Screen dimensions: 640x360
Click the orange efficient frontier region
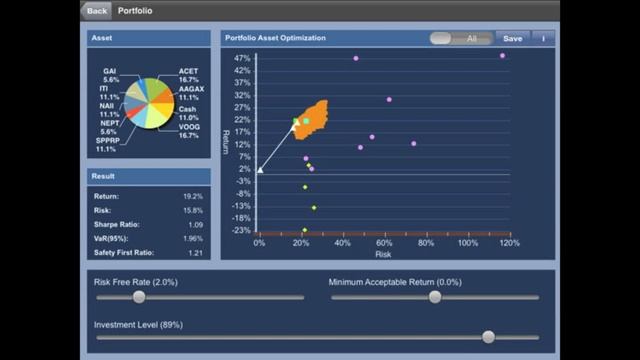tap(312, 119)
